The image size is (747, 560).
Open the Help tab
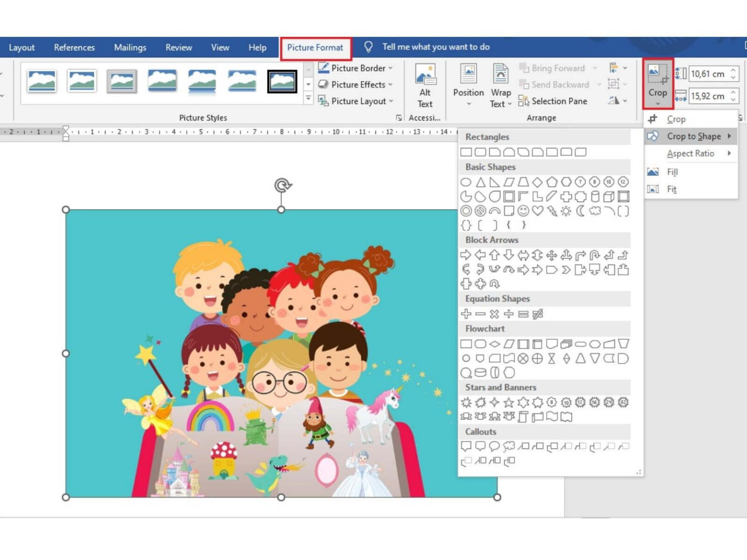click(x=257, y=48)
